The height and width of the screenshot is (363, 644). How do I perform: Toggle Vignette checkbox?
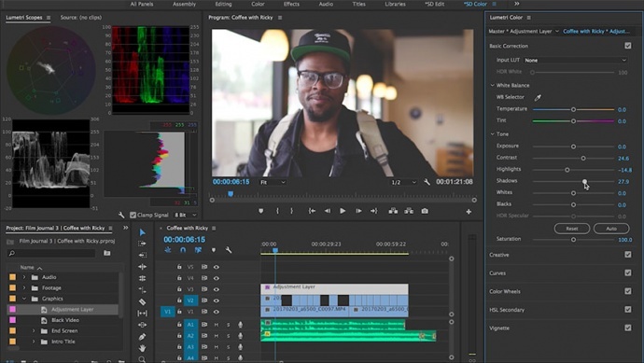click(628, 328)
